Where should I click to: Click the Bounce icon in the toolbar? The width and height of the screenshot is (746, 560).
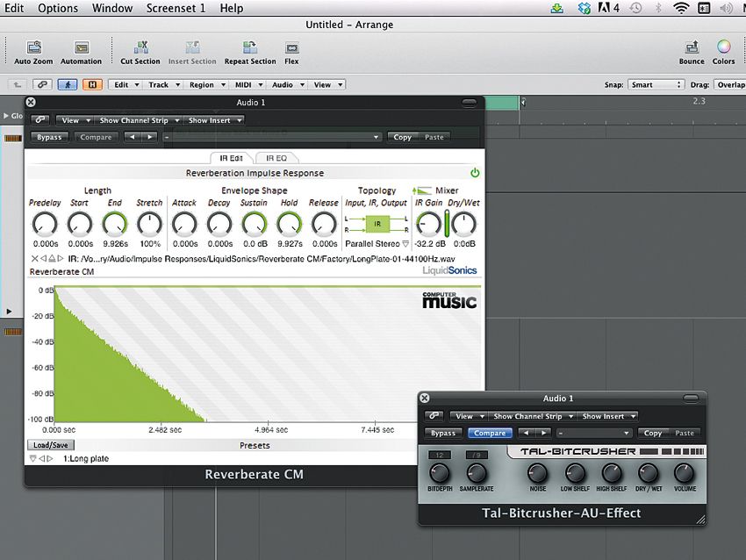click(692, 53)
